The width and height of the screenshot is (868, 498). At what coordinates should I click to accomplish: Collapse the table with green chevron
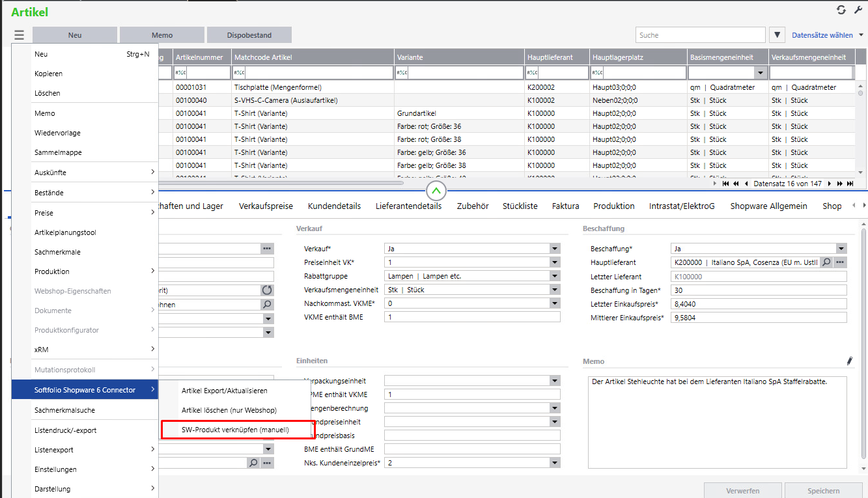(436, 191)
